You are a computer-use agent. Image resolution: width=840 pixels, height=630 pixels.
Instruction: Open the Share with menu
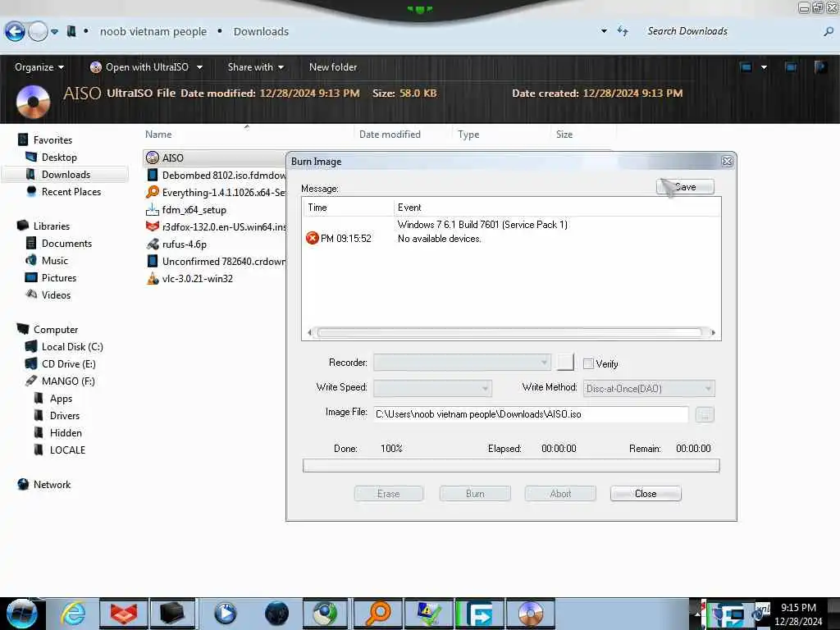coord(256,67)
